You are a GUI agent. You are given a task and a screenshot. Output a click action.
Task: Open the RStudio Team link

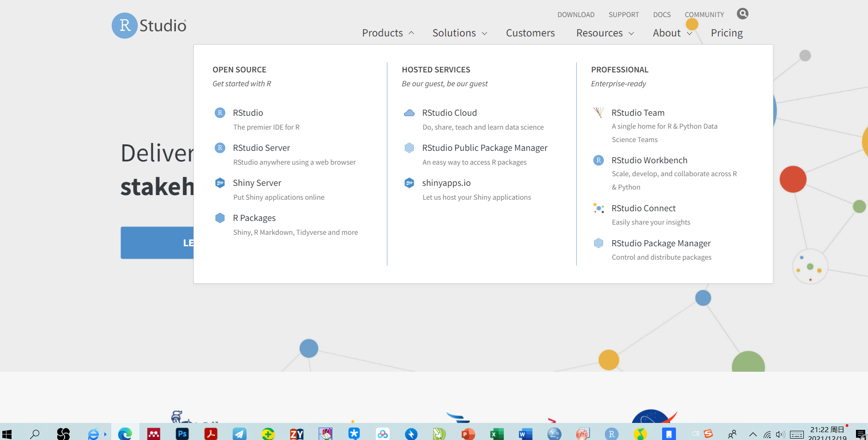638,113
